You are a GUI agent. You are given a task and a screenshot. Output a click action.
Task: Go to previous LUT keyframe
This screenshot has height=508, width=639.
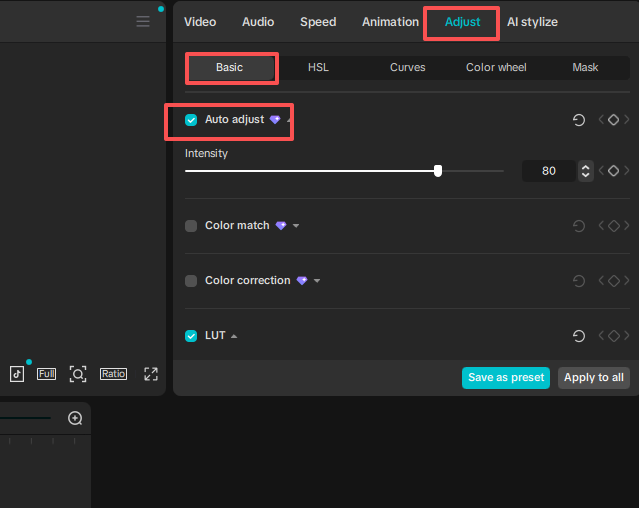601,336
